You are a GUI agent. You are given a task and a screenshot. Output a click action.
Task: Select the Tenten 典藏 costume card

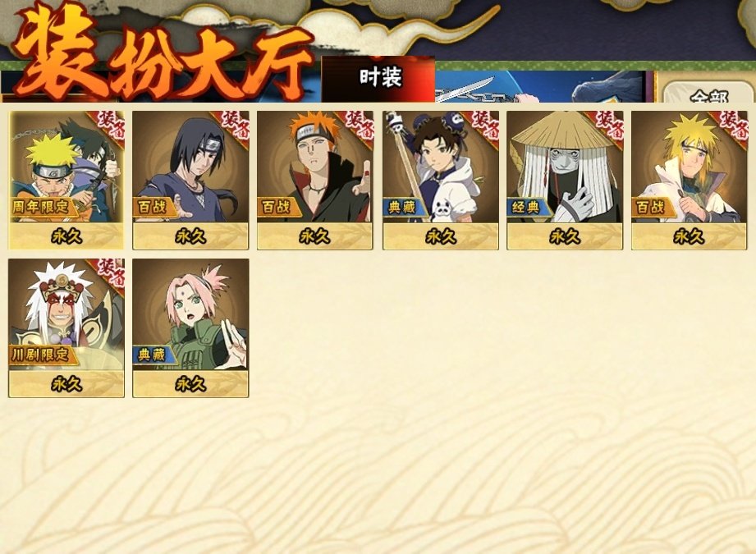tap(441, 180)
